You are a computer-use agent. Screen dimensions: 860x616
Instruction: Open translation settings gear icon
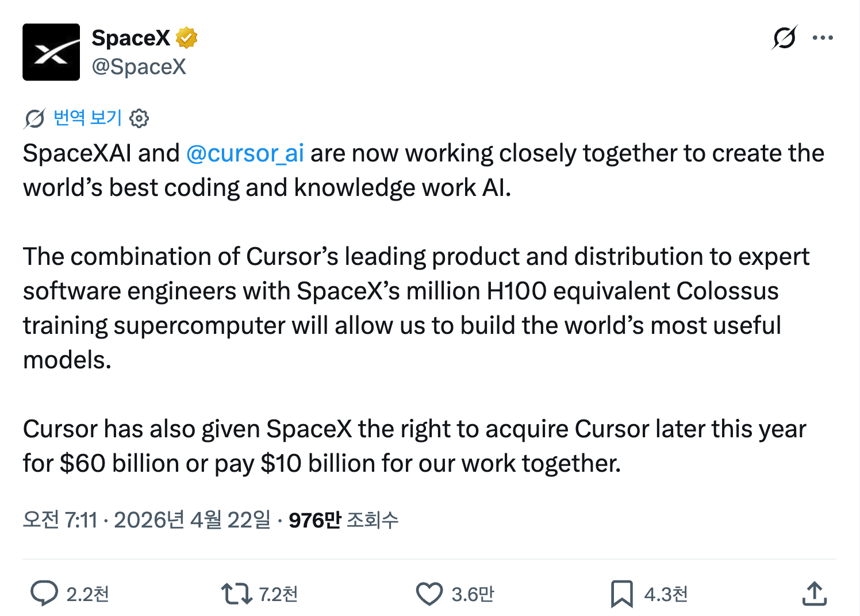(139, 118)
